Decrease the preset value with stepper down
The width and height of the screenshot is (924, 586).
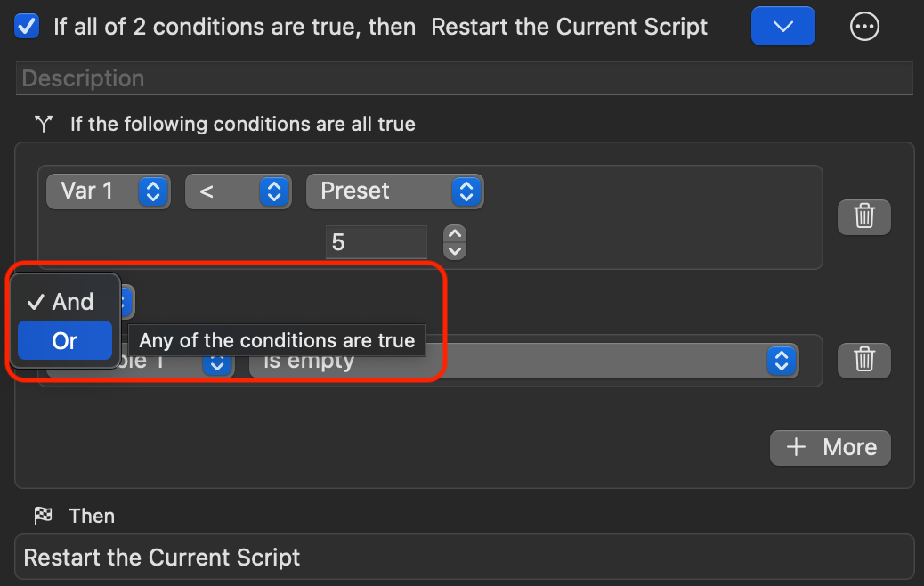455,249
